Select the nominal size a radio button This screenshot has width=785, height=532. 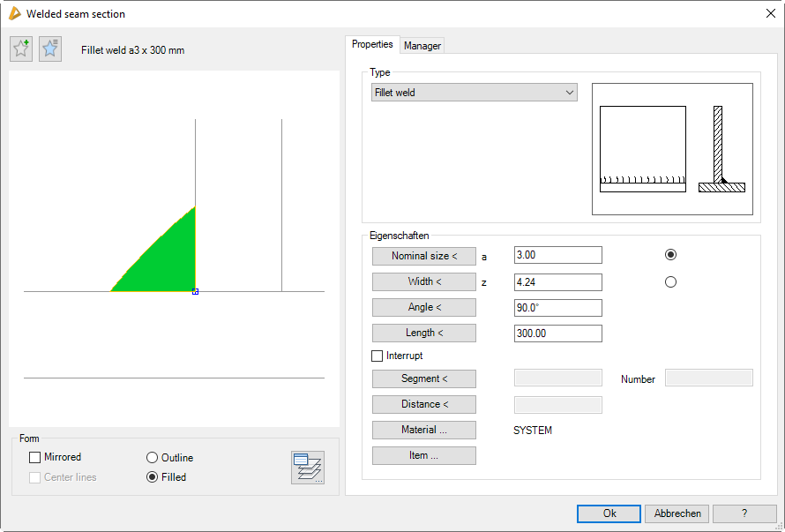pyautogui.click(x=670, y=255)
